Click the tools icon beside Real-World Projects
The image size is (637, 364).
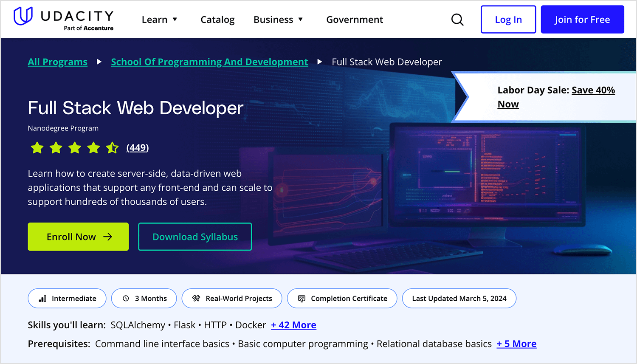pyautogui.click(x=196, y=299)
